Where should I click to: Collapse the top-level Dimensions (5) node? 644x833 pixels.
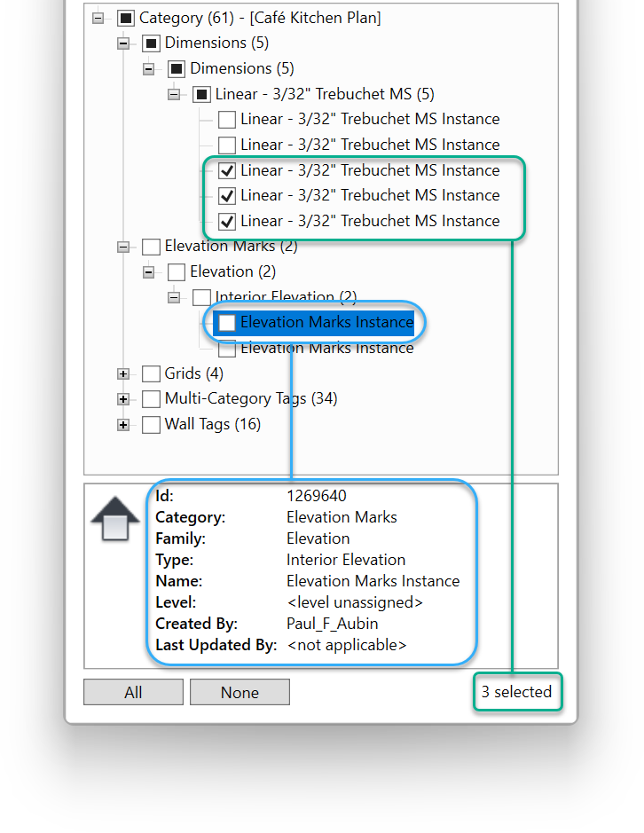(123, 43)
